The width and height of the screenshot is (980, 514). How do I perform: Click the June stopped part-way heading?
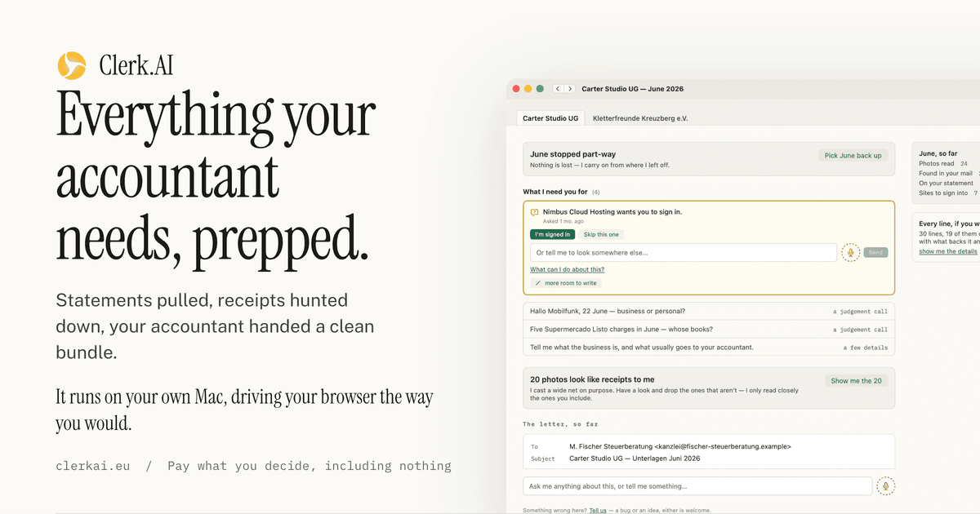click(572, 154)
